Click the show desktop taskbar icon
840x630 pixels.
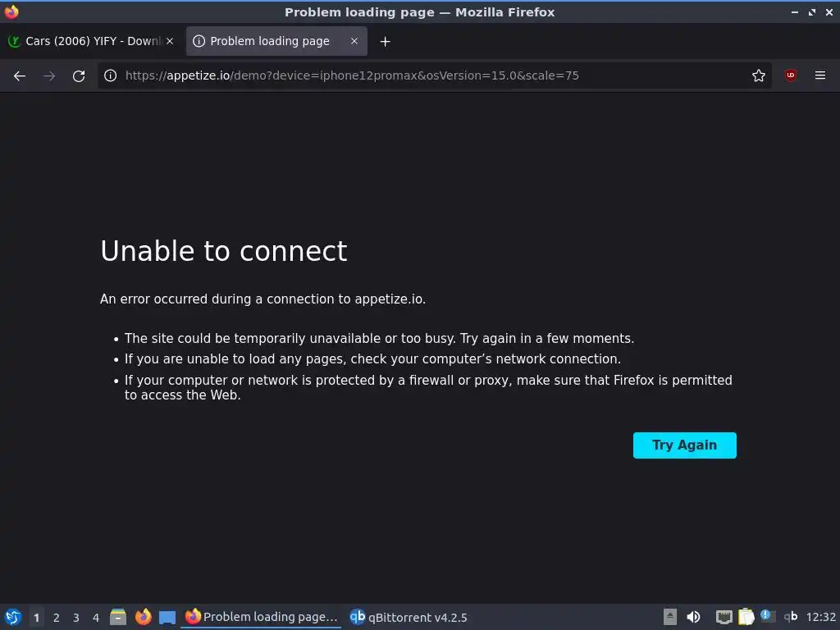click(167, 618)
